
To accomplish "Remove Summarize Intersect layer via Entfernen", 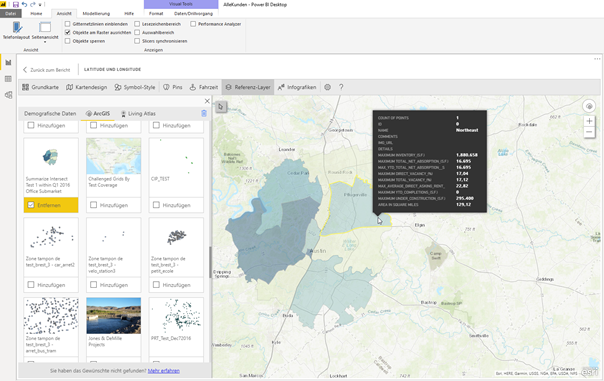I will [x=51, y=205].
